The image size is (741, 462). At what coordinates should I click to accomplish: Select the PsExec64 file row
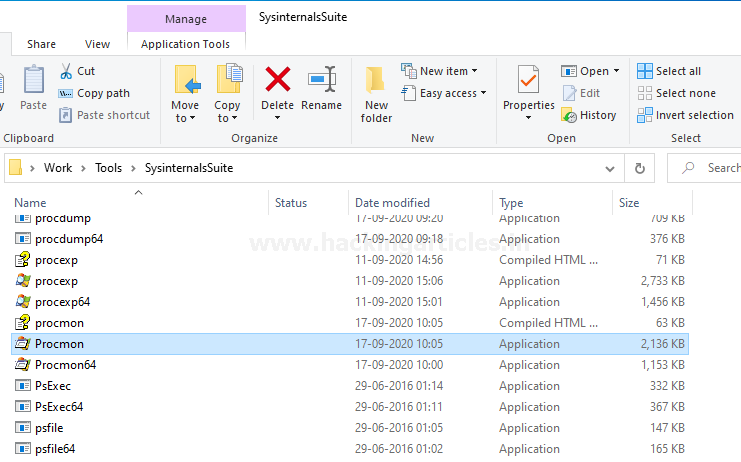[350, 407]
